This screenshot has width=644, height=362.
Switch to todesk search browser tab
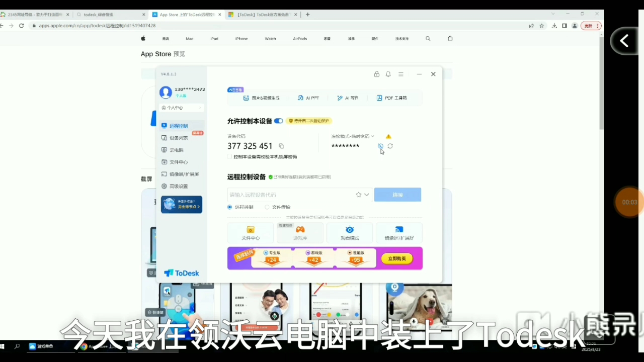[111, 15]
